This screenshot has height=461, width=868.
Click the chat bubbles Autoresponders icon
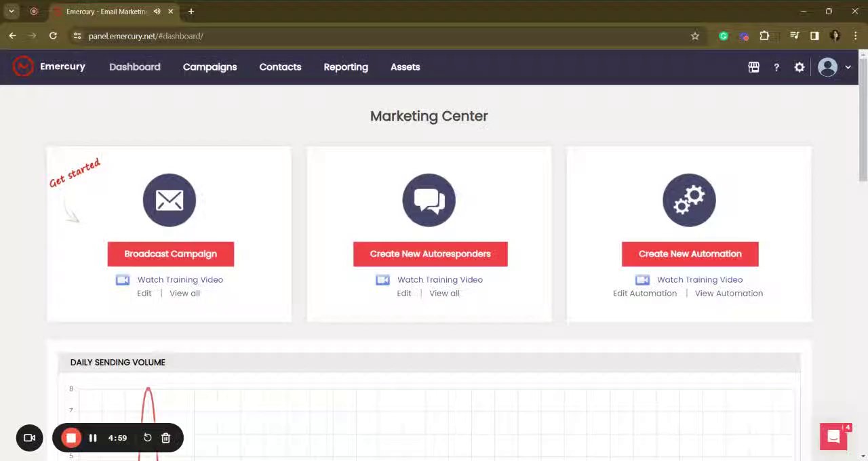pos(429,200)
